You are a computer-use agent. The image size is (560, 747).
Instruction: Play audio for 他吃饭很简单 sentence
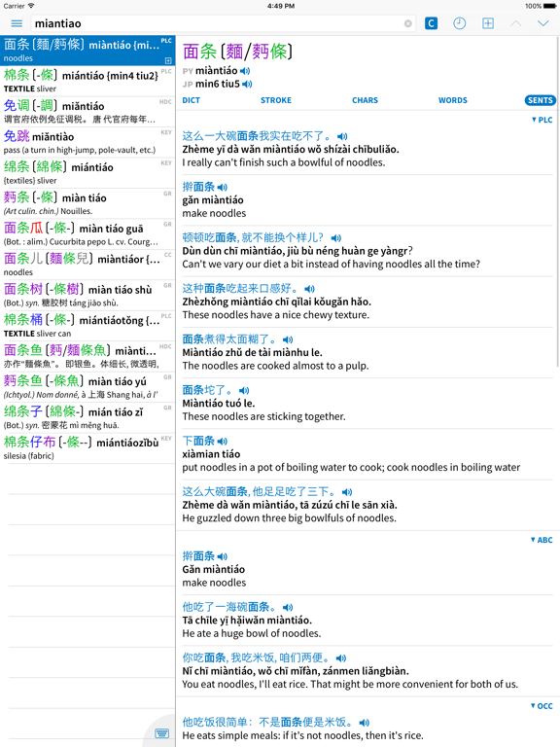point(365,723)
